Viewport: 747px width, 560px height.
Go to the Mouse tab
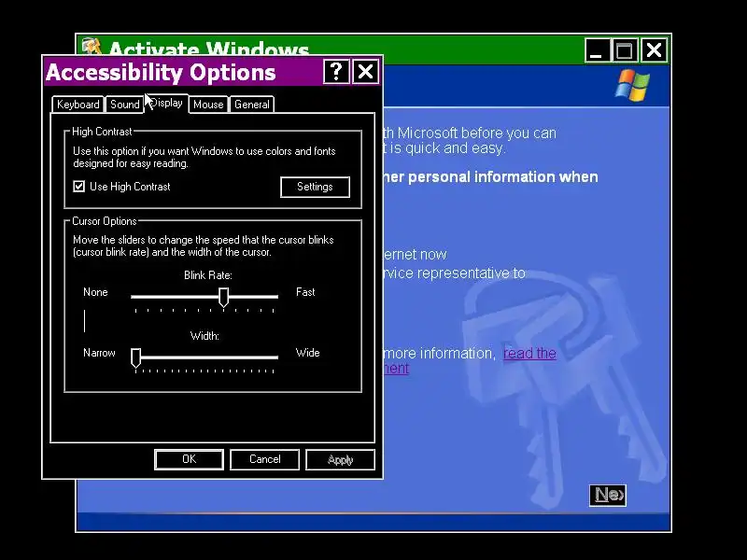coord(208,105)
